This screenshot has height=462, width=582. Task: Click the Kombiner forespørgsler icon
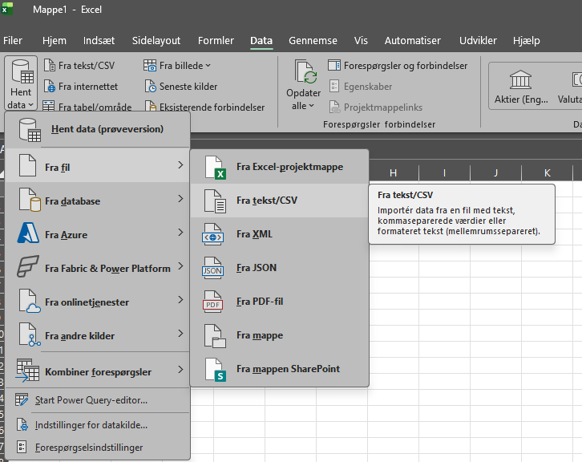pyautogui.click(x=27, y=370)
